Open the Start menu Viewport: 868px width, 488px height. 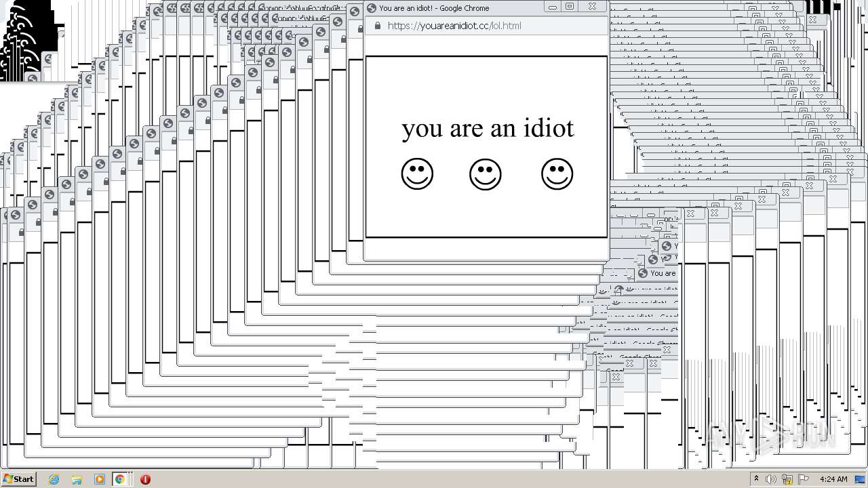point(18,479)
